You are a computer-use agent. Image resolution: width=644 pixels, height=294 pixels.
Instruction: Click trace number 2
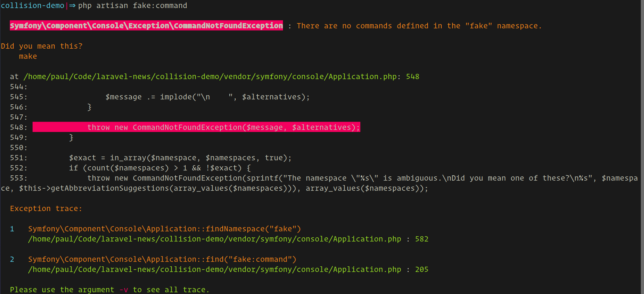12,259
